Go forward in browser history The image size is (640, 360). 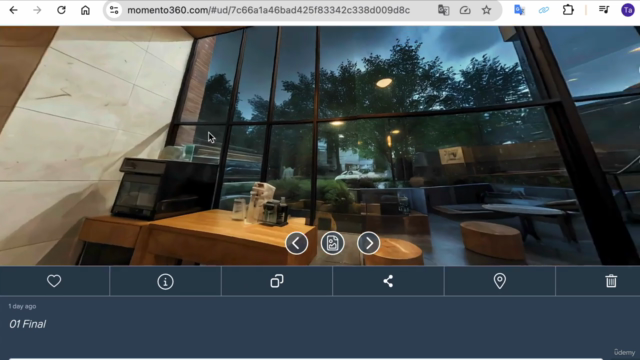[37, 10]
